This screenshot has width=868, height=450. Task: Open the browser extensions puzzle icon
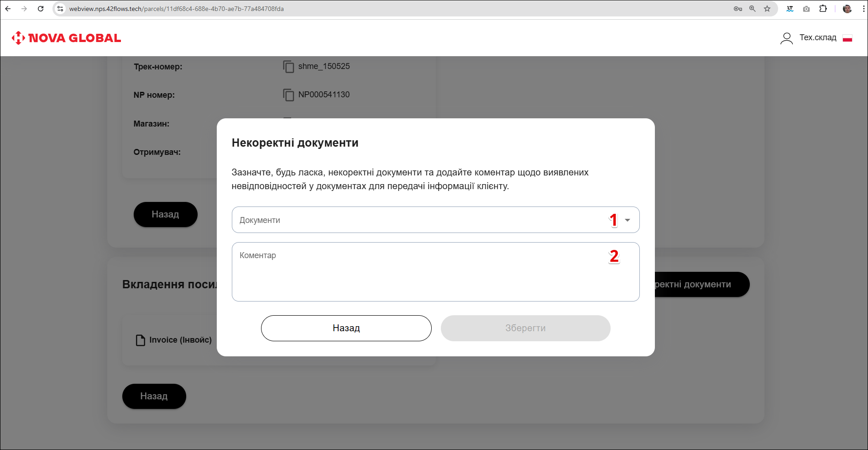[823, 9]
